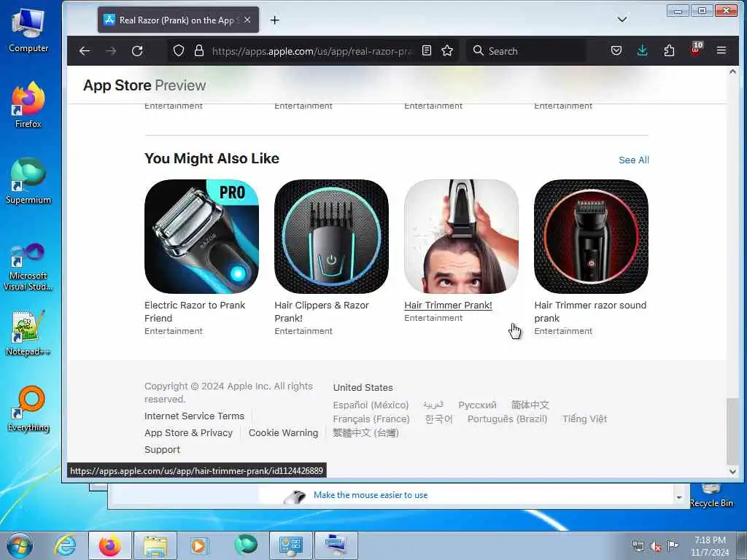Open the Firefox hamburger application menu
Image resolution: width=747 pixels, height=560 pixels.
[x=721, y=50]
